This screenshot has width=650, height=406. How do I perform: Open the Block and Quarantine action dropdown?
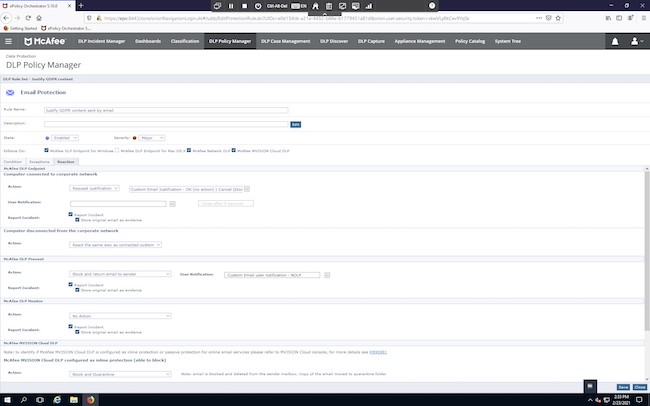coord(120,374)
